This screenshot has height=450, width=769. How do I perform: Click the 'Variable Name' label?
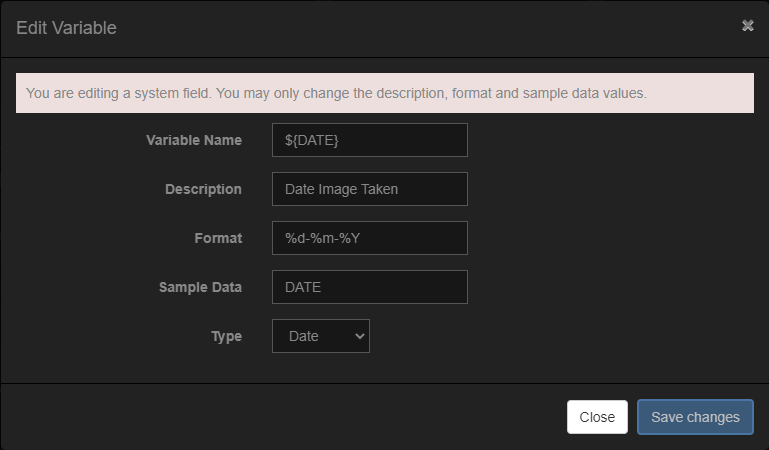coord(194,140)
